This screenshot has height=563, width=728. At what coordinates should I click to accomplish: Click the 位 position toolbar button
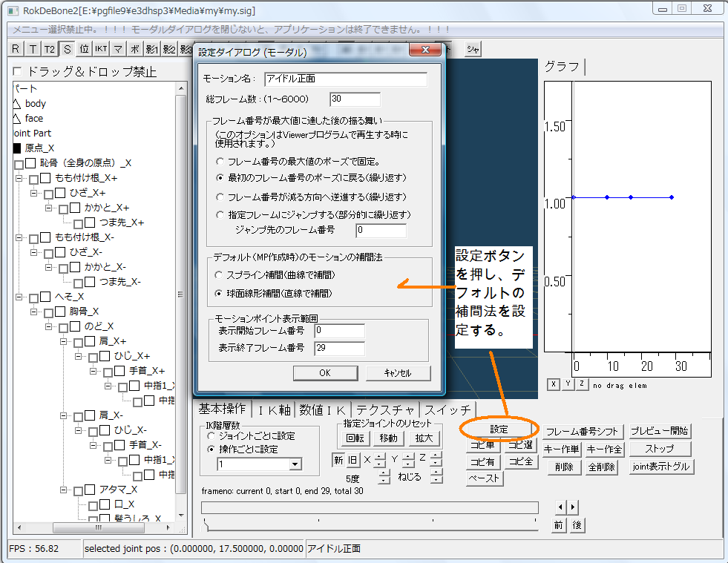coord(84,49)
